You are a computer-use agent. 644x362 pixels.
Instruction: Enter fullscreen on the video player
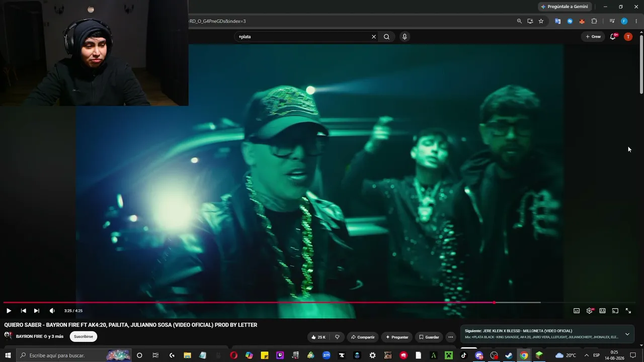628,311
